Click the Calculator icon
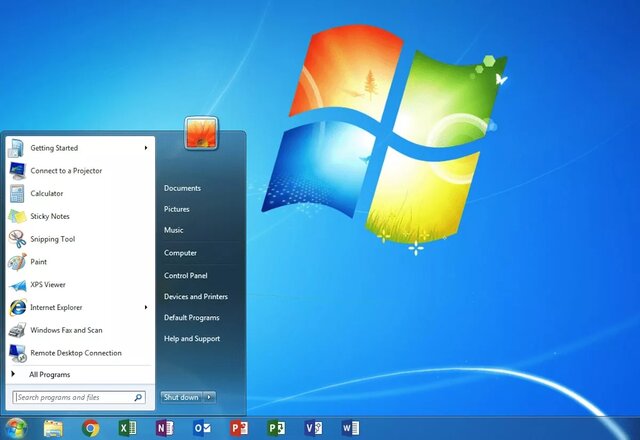The width and height of the screenshot is (640, 440). coord(17,194)
